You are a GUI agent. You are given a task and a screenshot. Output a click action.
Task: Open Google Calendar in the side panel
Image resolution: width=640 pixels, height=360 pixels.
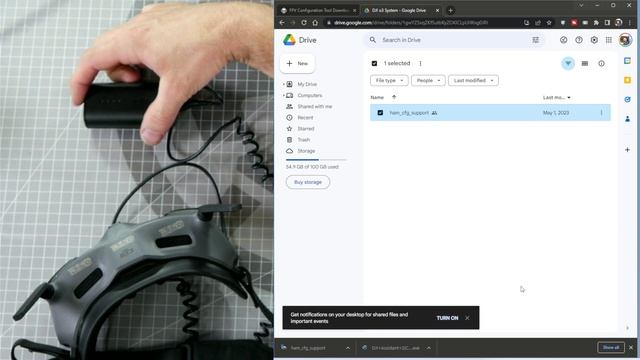pos(627,61)
